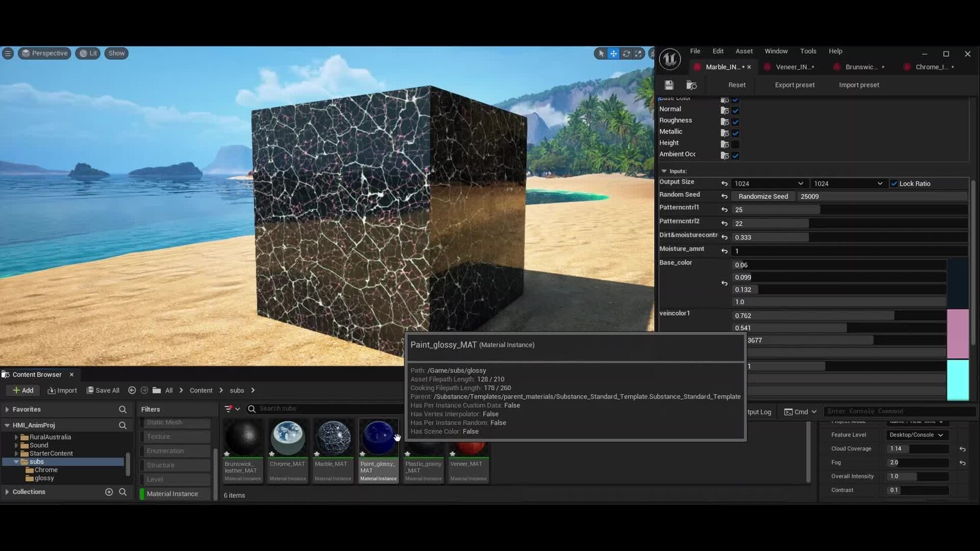Reset Base_color to default arrow
This screenshot has height=551, width=980.
(725, 283)
